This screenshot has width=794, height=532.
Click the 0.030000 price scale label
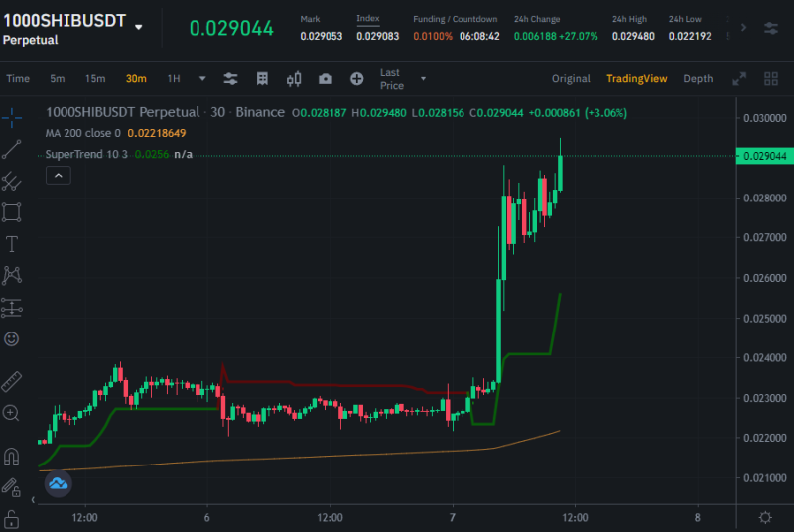click(x=764, y=118)
